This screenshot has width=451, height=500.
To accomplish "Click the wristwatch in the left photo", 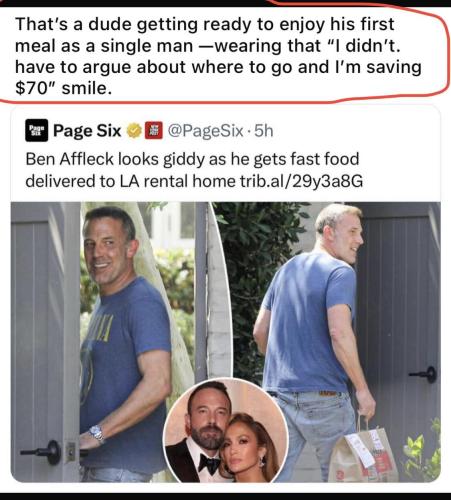I will click(97, 433).
